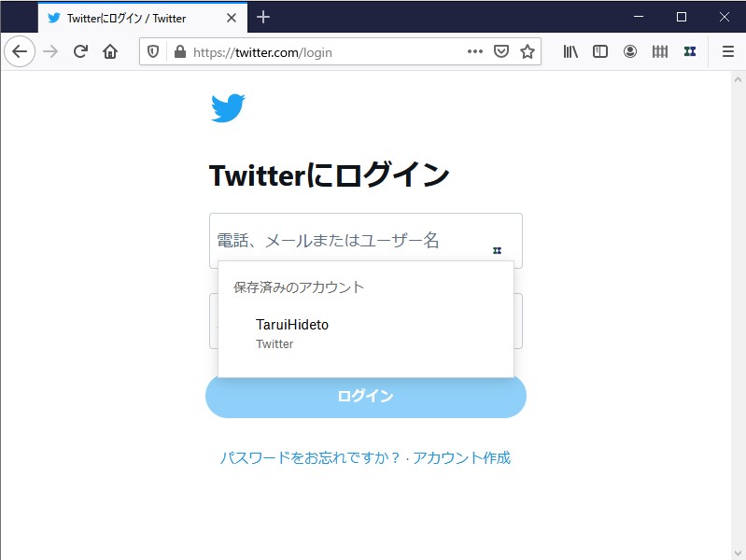This screenshot has height=560, width=746.
Task: Open パスワードをお忘れですか？ link
Action: (x=310, y=457)
